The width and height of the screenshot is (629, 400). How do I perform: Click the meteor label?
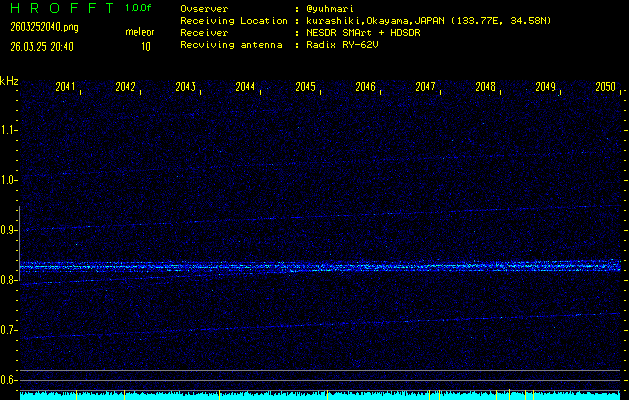pyautogui.click(x=139, y=33)
